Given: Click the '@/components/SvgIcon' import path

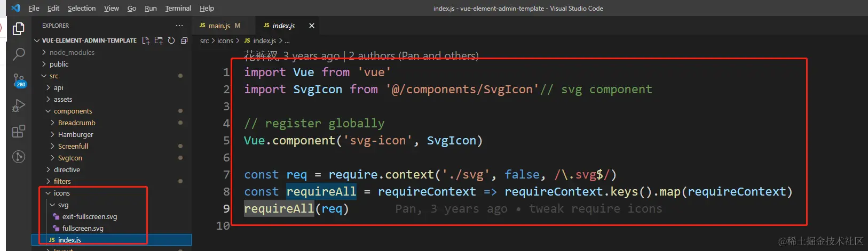Looking at the screenshot, I should point(462,89).
